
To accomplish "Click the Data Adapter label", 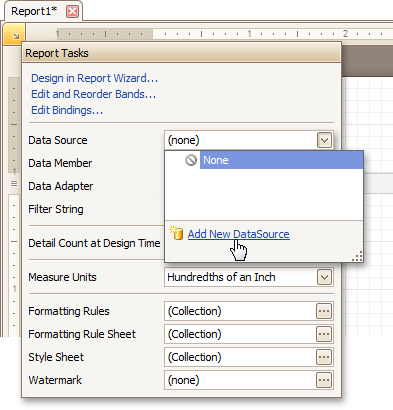I will click(61, 186).
